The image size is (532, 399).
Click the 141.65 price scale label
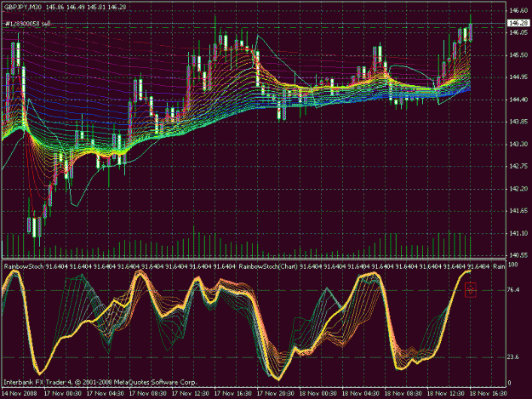pos(518,211)
